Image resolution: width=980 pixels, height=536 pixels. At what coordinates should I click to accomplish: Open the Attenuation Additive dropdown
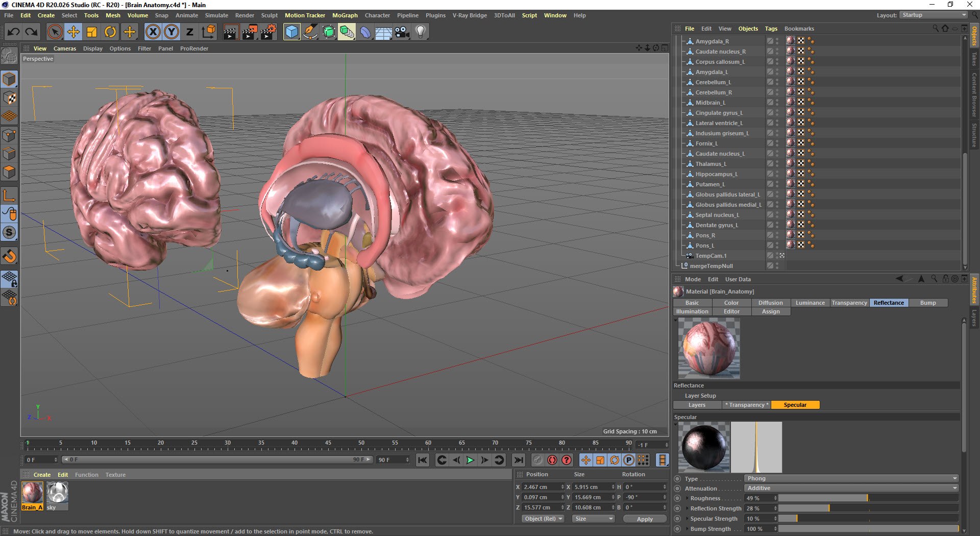[x=851, y=488]
